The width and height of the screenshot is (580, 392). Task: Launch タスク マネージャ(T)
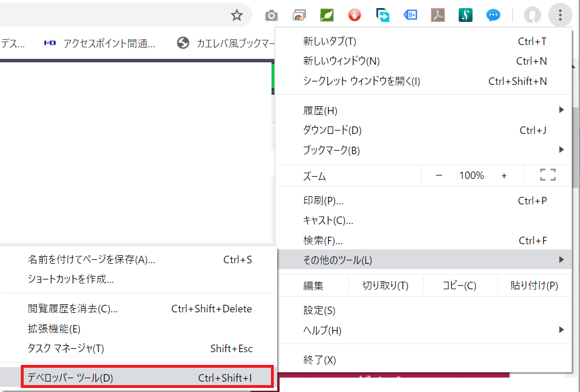coord(138,348)
